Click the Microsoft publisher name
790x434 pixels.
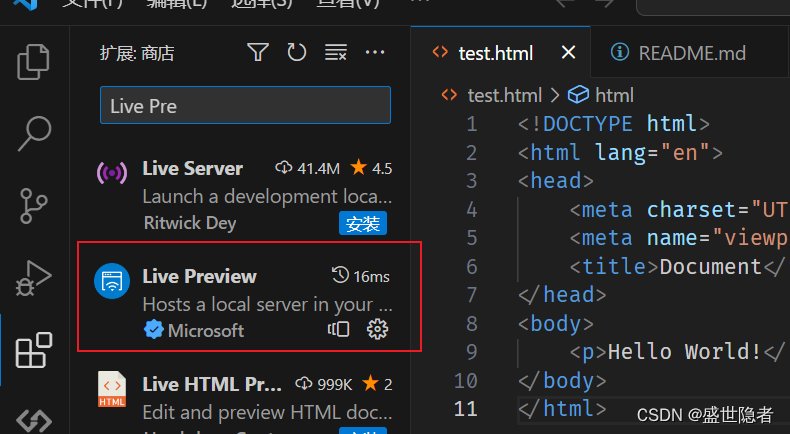pos(206,331)
